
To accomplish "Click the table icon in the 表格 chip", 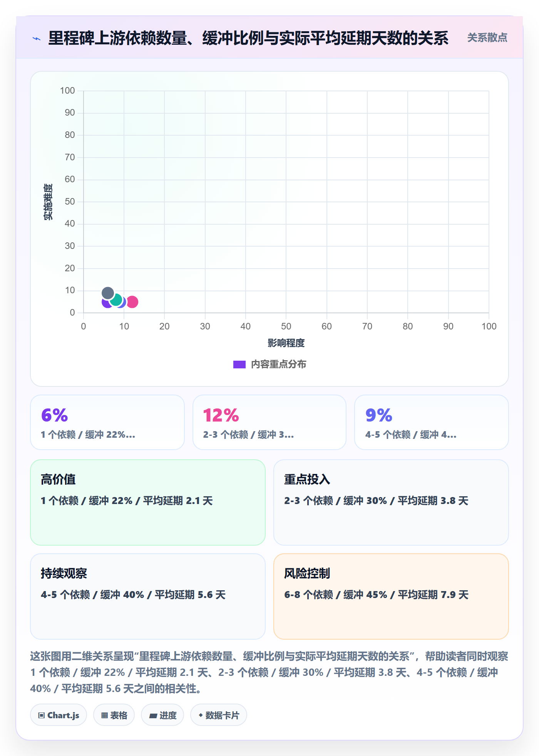I will [x=104, y=716].
